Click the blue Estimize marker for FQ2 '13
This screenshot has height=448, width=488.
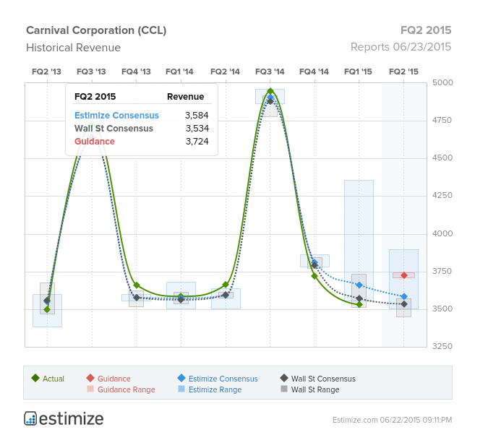point(47,301)
